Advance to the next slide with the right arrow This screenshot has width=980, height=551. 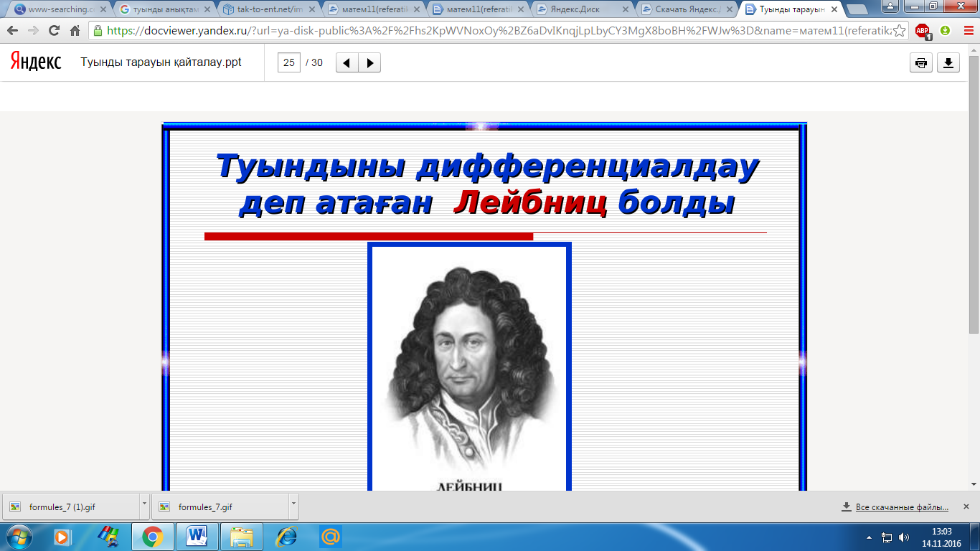click(x=369, y=62)
